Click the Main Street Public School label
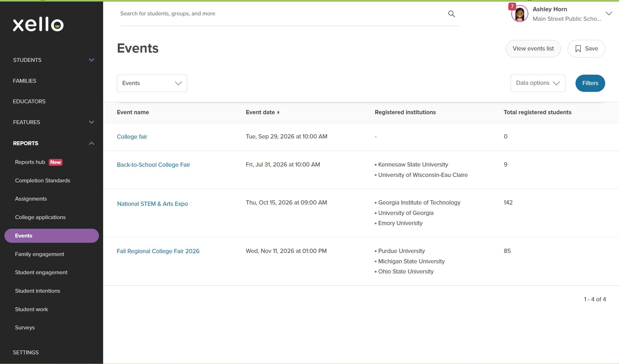The width and height of the screenshot is (619, 364). pos(567,19)
